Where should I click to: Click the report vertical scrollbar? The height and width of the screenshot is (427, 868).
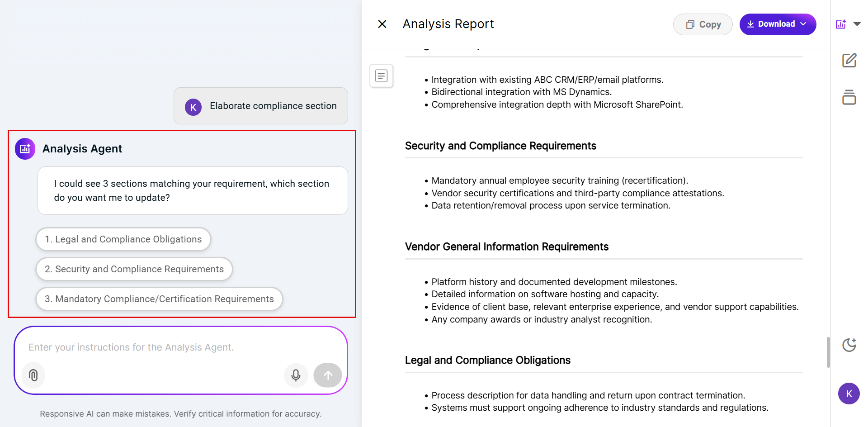(828, 352)
